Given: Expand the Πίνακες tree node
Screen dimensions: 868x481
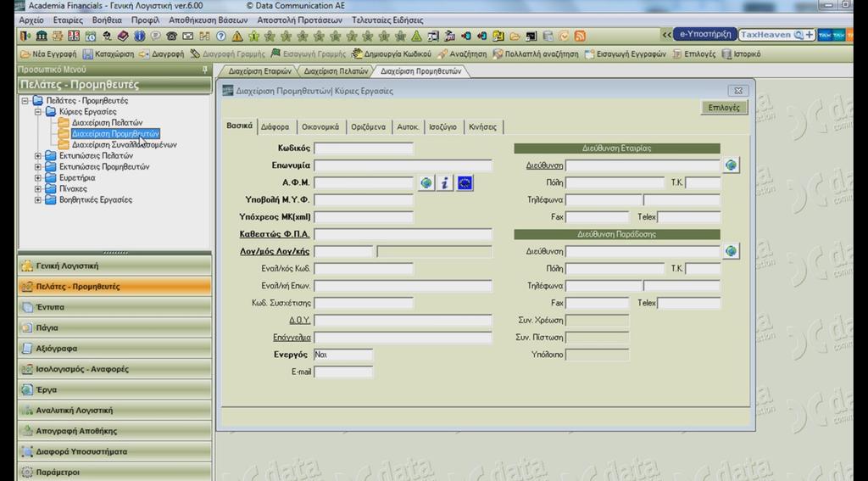Looking at the screenshot, I should tap(37, 189).
